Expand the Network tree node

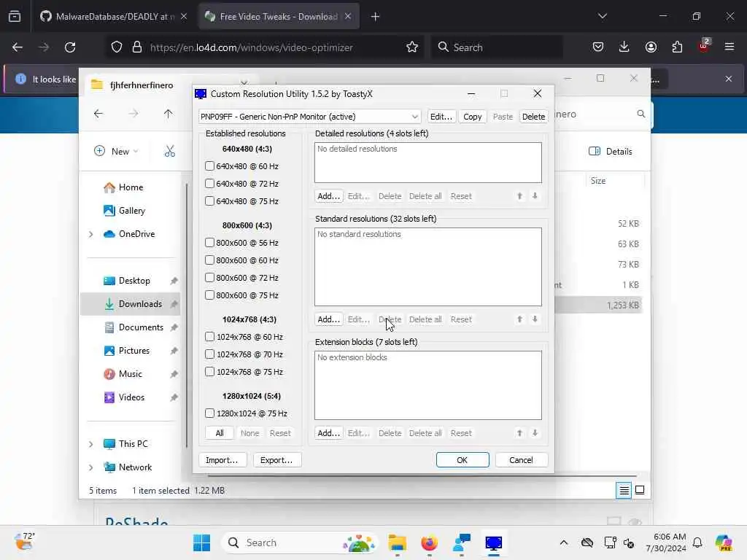tap(91, 467)
